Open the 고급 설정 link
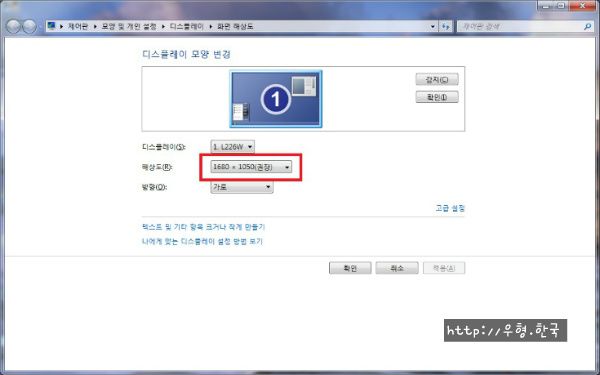The width and height of the screenshot is (600, 375). (450, 208)
